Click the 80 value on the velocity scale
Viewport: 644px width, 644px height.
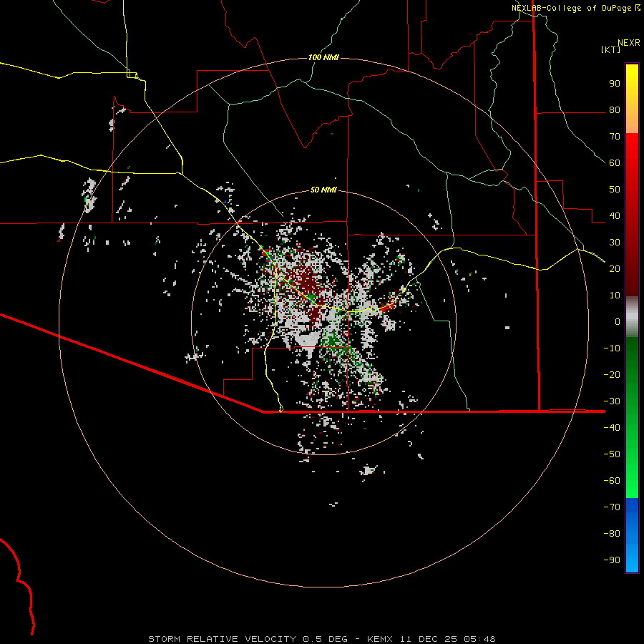click(615, 110)
